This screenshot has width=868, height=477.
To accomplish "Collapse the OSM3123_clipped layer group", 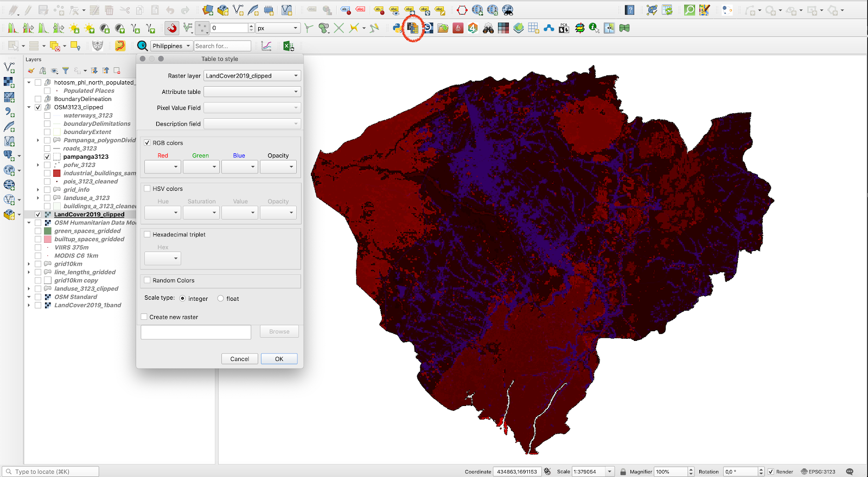I will click(x=29, y=107).
